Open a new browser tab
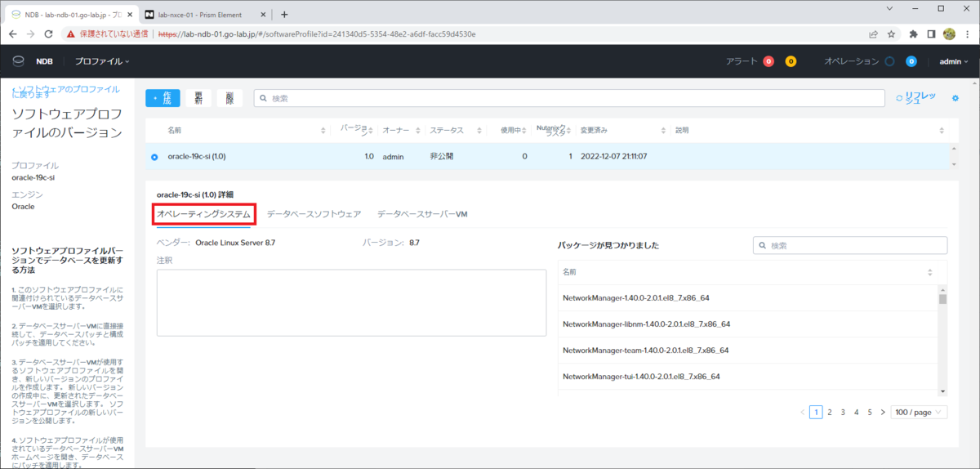This screenshot has height=469, width=980. click(x=284, y=14)
